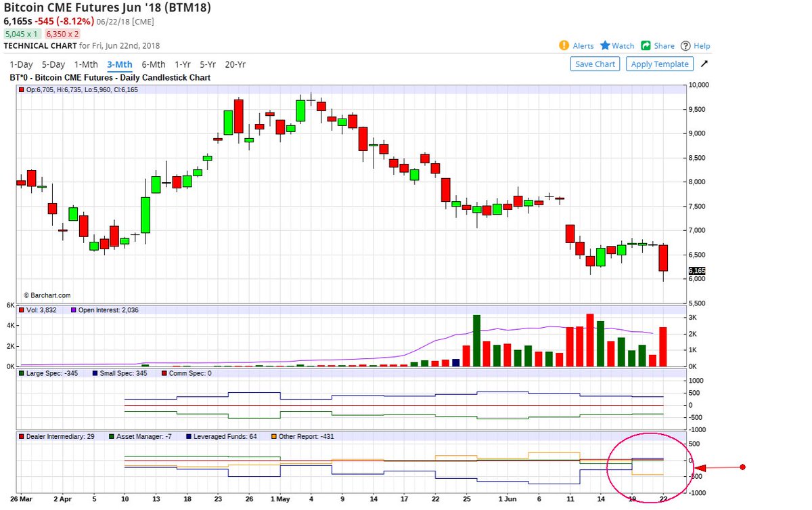Viewport: 812px width, 510px height.
Task: Click the last red candlestick on Jun 22
Action: click(x=663, y=258)
